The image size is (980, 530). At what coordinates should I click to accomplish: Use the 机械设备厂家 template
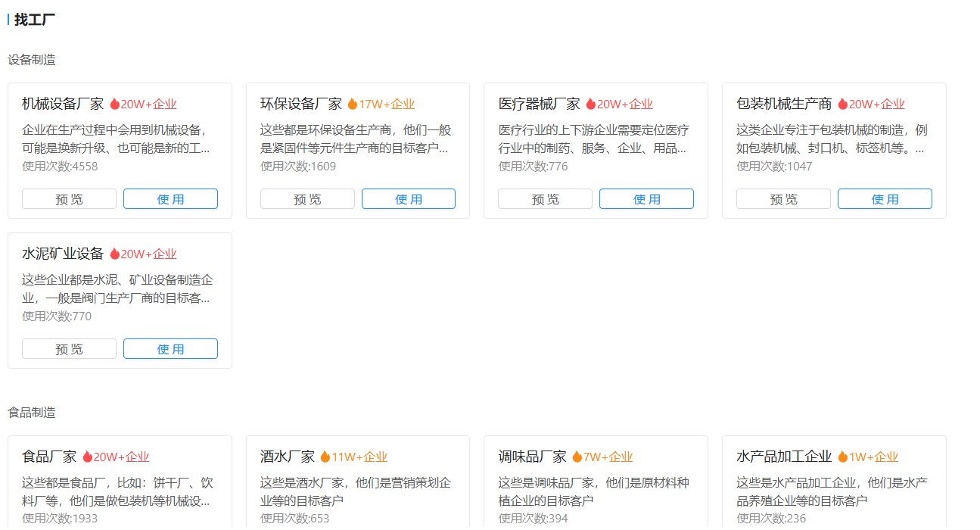170,199
